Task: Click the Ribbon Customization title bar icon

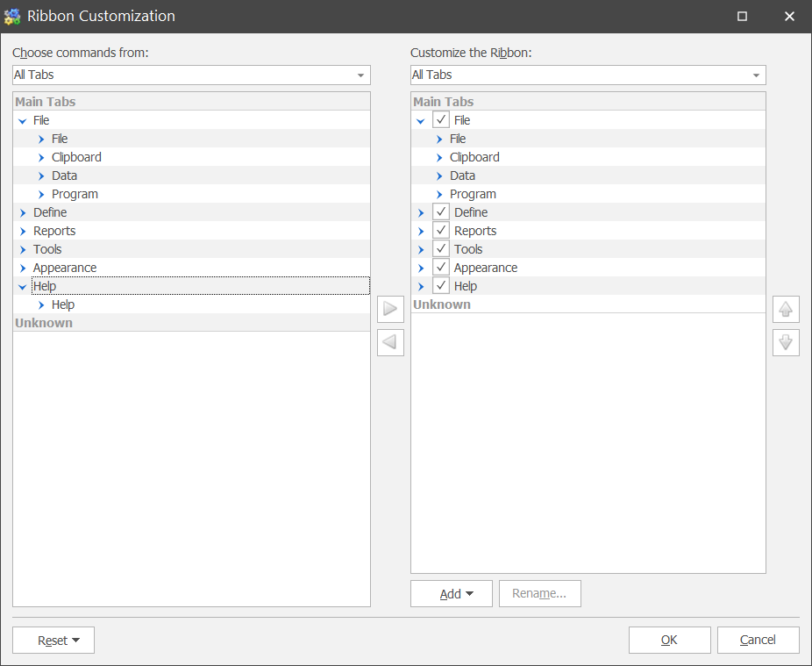Action: pyautogui.click(x=12, y=16)
